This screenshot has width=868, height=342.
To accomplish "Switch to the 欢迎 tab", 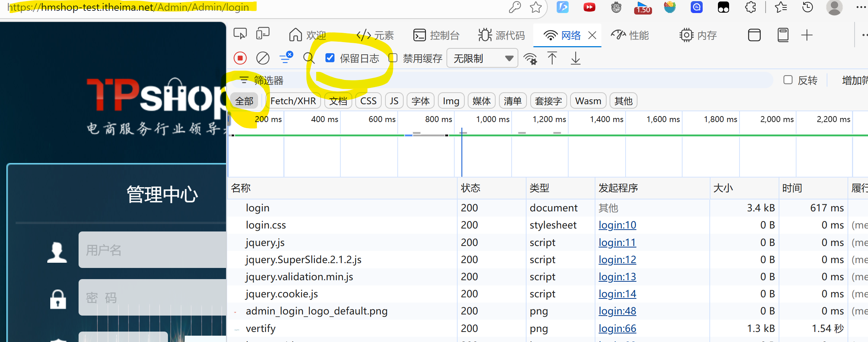I will (x=308, y=35).
